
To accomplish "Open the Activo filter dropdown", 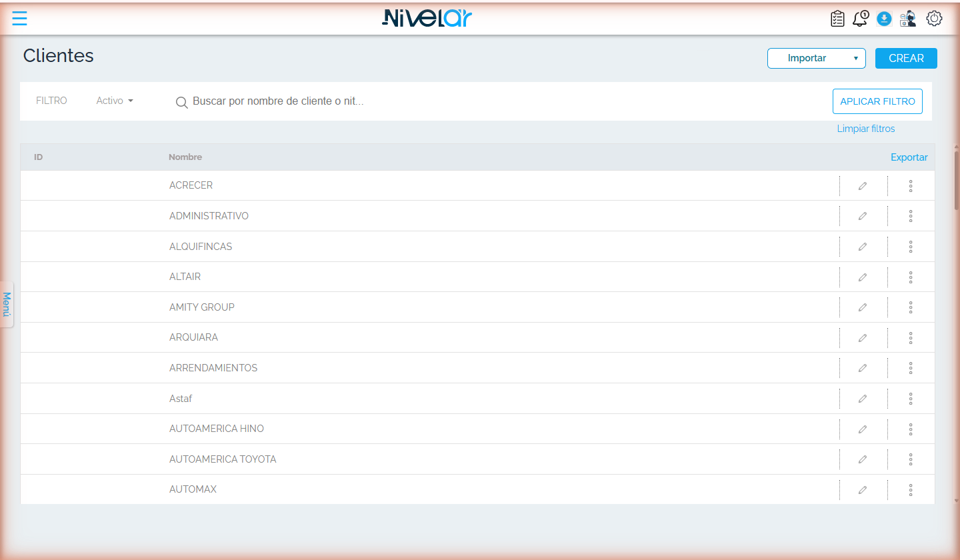I will point(115,101).
